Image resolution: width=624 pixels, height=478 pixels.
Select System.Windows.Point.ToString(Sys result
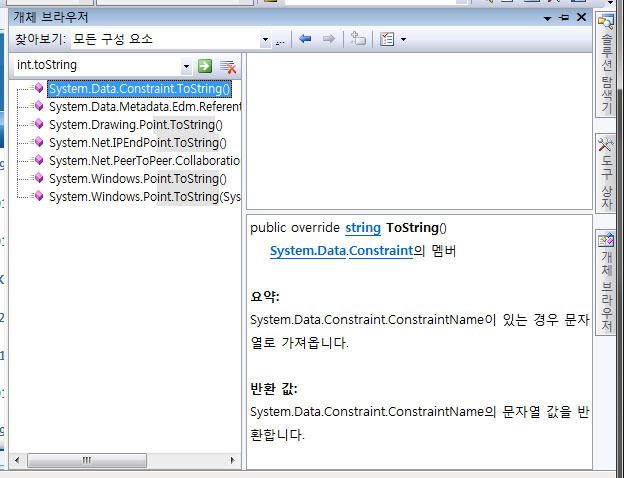(145, 197)
